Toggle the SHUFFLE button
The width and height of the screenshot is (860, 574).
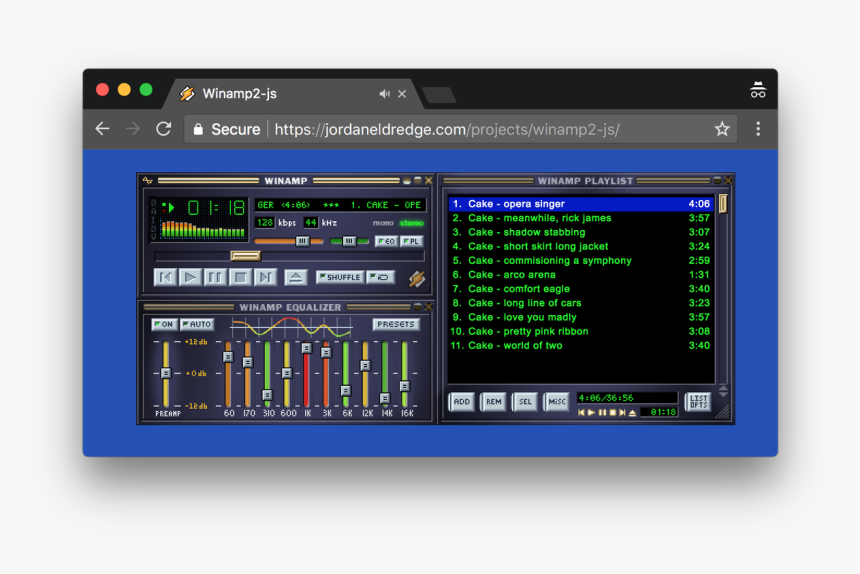[340, 277]
